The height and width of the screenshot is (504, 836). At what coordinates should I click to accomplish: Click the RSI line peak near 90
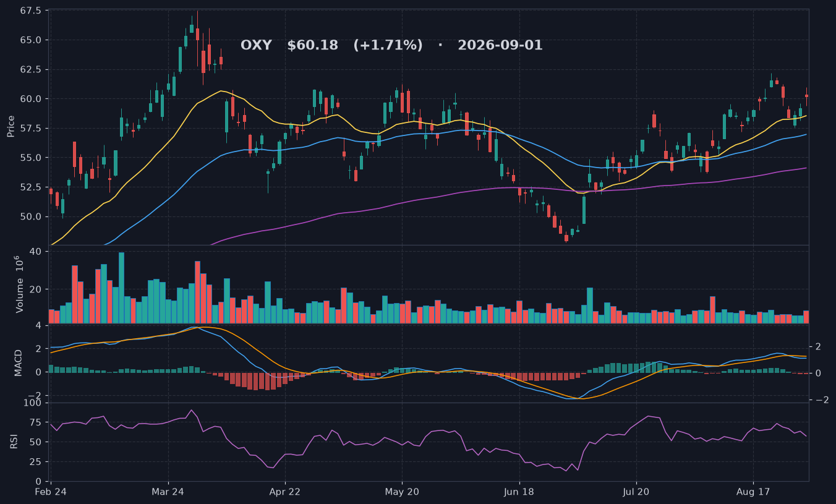pyautogui.click(x=192, y=410)
